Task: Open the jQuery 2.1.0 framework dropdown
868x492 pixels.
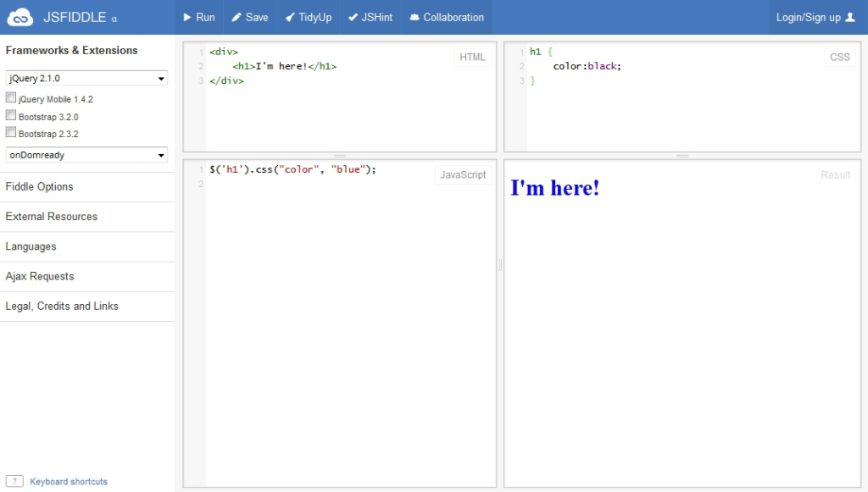Action: click(86, 78)
